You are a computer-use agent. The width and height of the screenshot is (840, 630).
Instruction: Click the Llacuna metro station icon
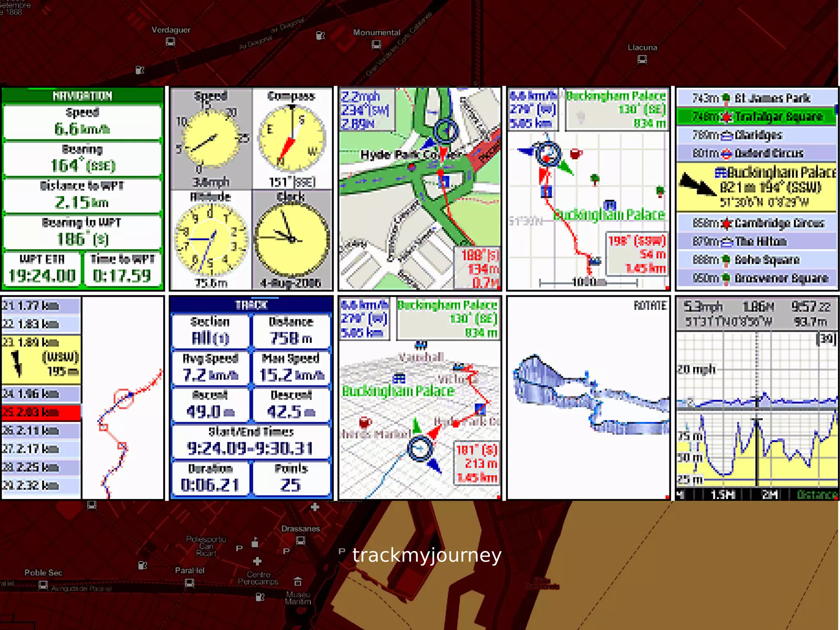tap(642, 60)
